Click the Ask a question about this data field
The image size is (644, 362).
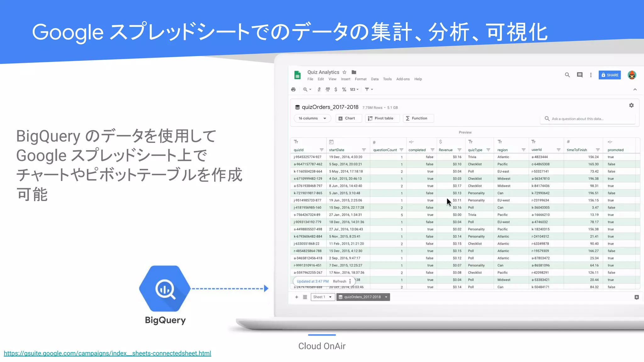pyautogui.click(x=587, y=119)
